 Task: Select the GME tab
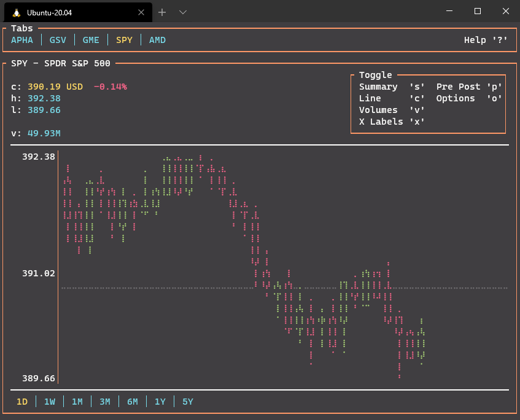coord(91,40)
